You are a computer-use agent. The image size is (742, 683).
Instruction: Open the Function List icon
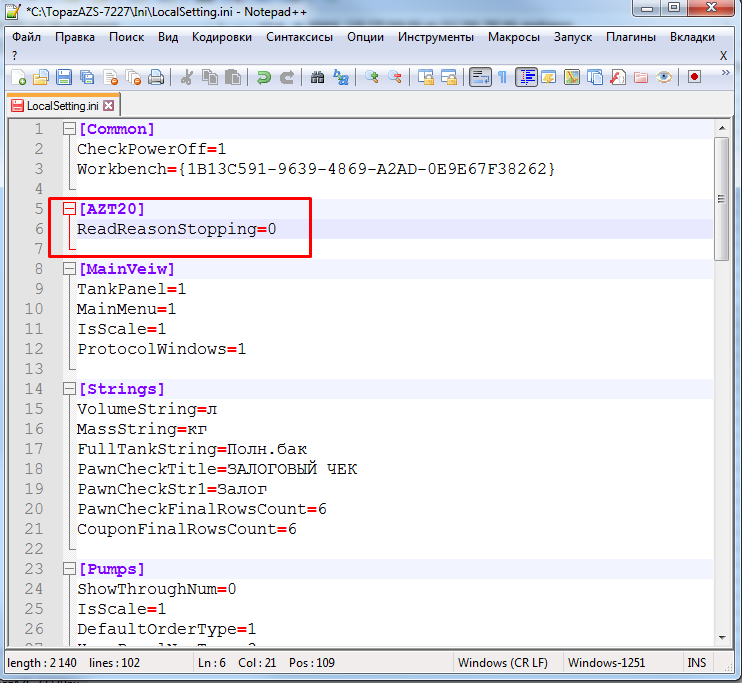click(618, 77)
